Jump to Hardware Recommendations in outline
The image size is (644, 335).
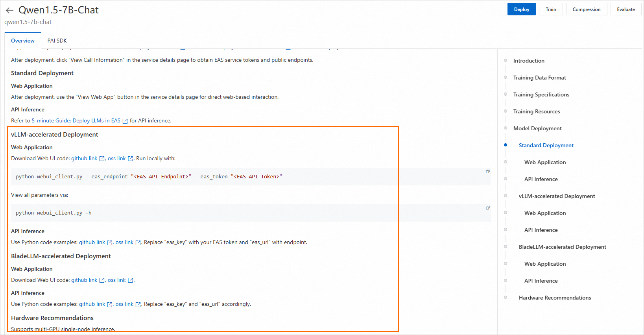555,298
